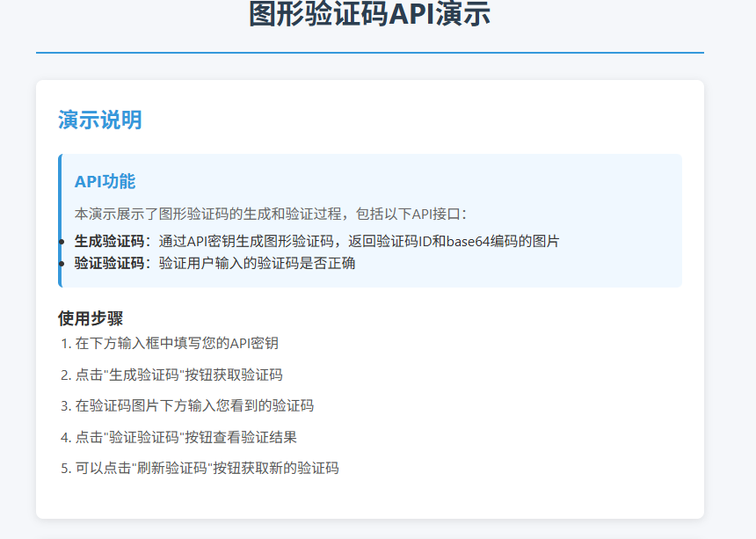Click the text 验证用户输入的验证码是否正确
Image resolution: width=756 pixels, height=539 pixels.
[257, 263]
